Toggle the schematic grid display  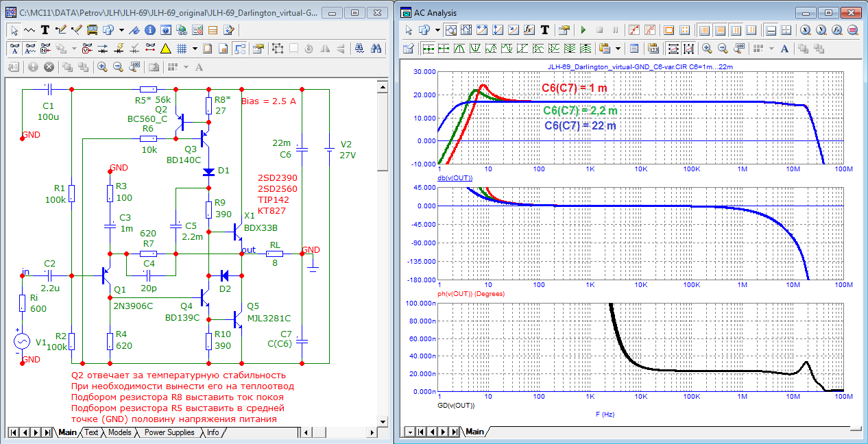click(x=182, y=49)
